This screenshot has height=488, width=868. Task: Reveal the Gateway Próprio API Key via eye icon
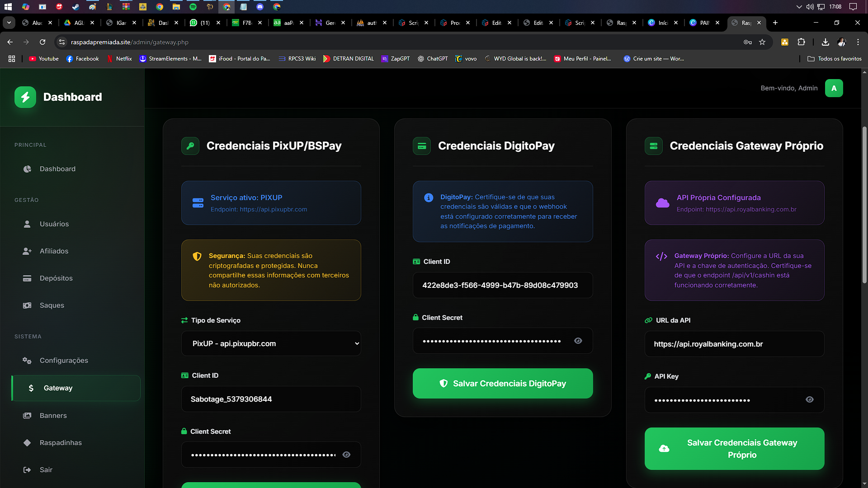click(x=810, y=399)
